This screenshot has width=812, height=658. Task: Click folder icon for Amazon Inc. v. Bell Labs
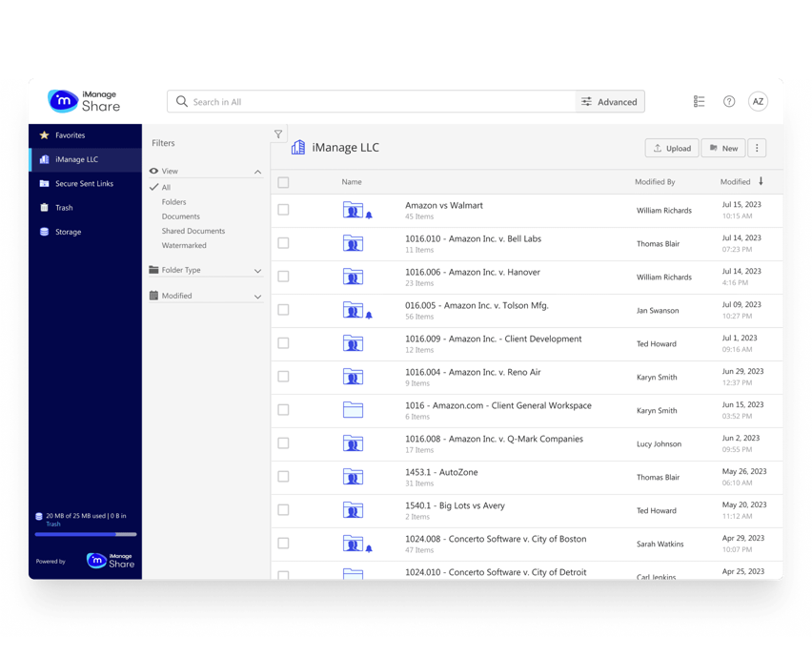tap(353, 243)
